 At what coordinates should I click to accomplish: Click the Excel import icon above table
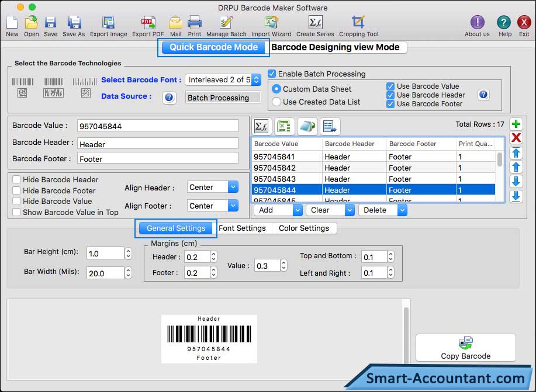click(284, 126)
